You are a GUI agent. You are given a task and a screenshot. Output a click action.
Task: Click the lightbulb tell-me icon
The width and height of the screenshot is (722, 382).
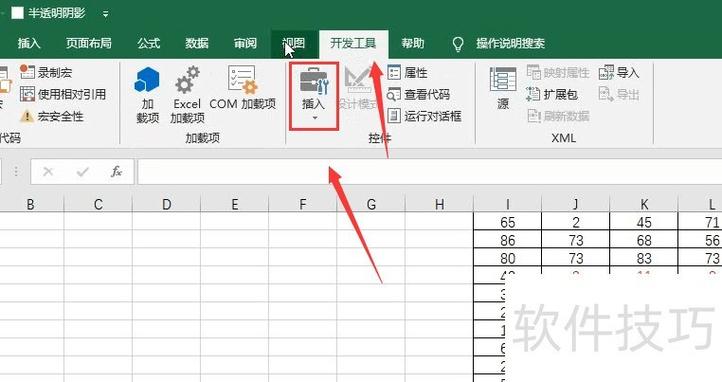point(458,44)
